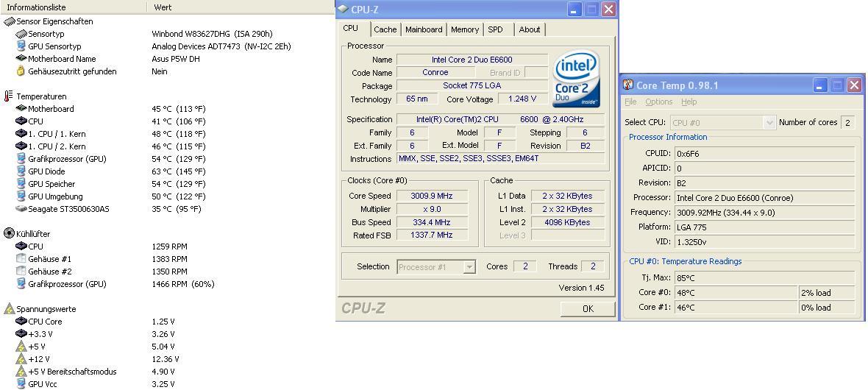Click the Motherboard temperature row icon
868x390 pixels.
coord(21,109)
